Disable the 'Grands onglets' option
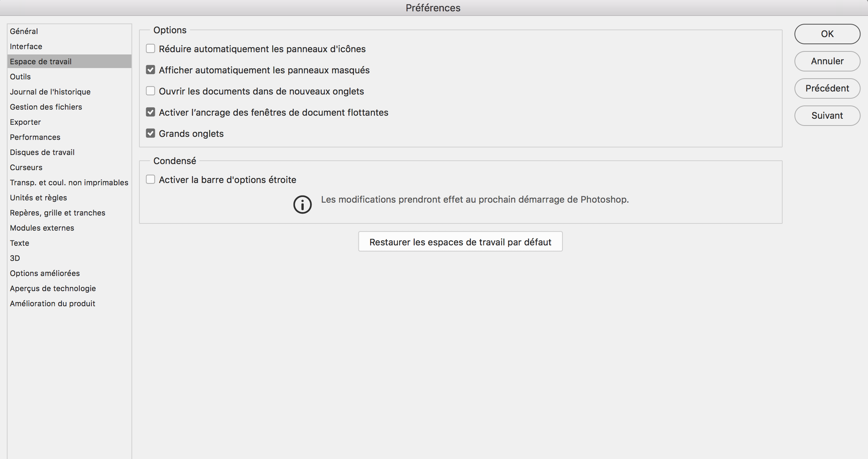 pyautogui.click(x=151, y=133)
